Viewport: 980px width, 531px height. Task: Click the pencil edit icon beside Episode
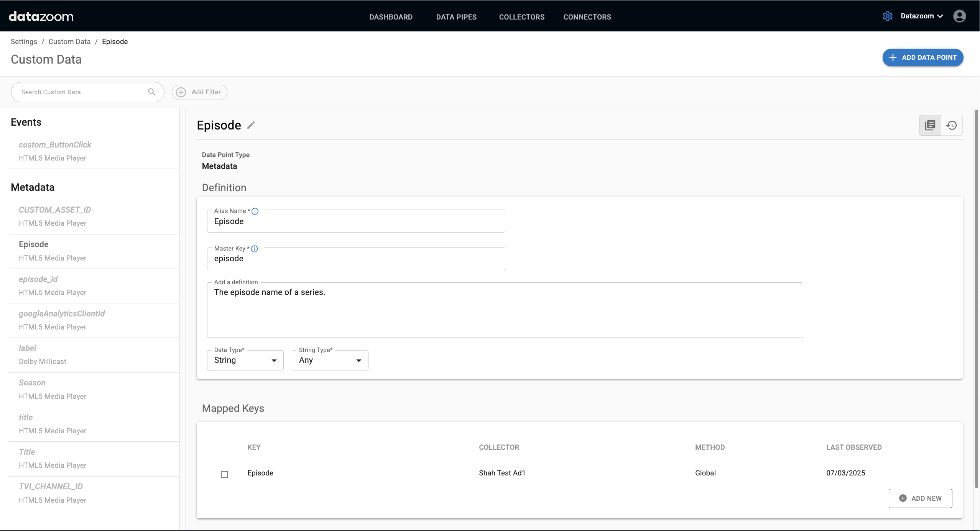251,125
